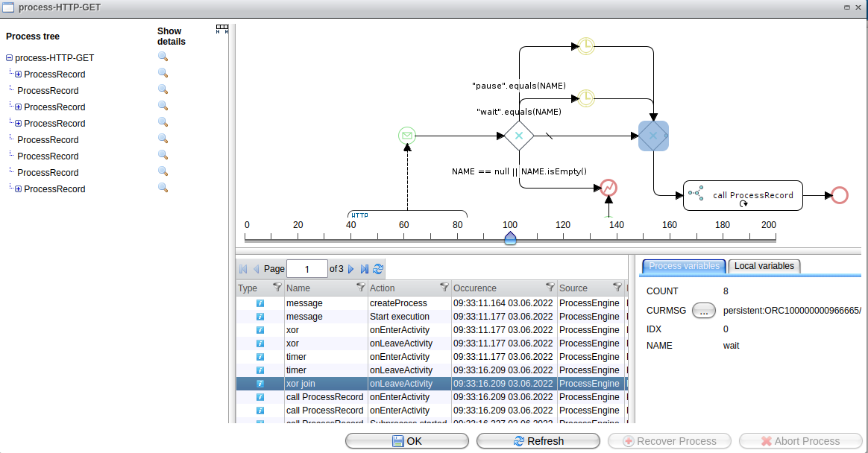868x453 pixels.
Task: Select process-HTTP-GET in the process tree
Action: point(54,57)
